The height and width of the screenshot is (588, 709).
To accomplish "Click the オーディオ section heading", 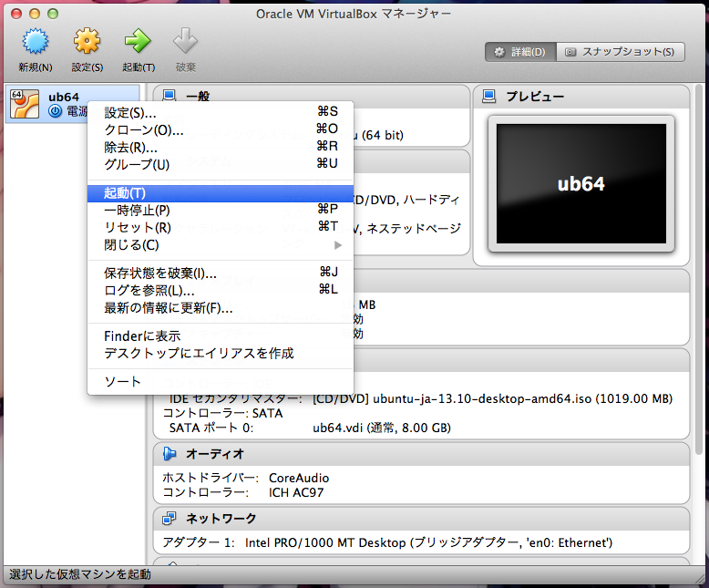I will pyautogui.click(x=215, y=454).
